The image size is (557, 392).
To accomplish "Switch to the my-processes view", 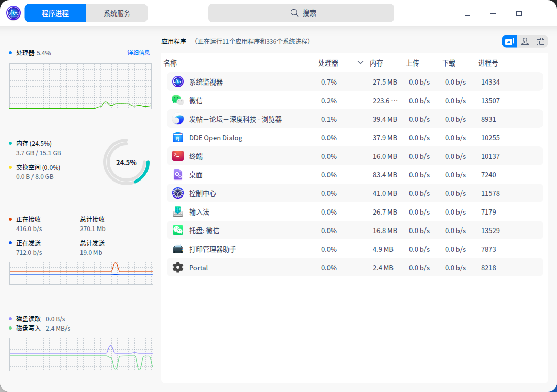I will tap(525, 41).
